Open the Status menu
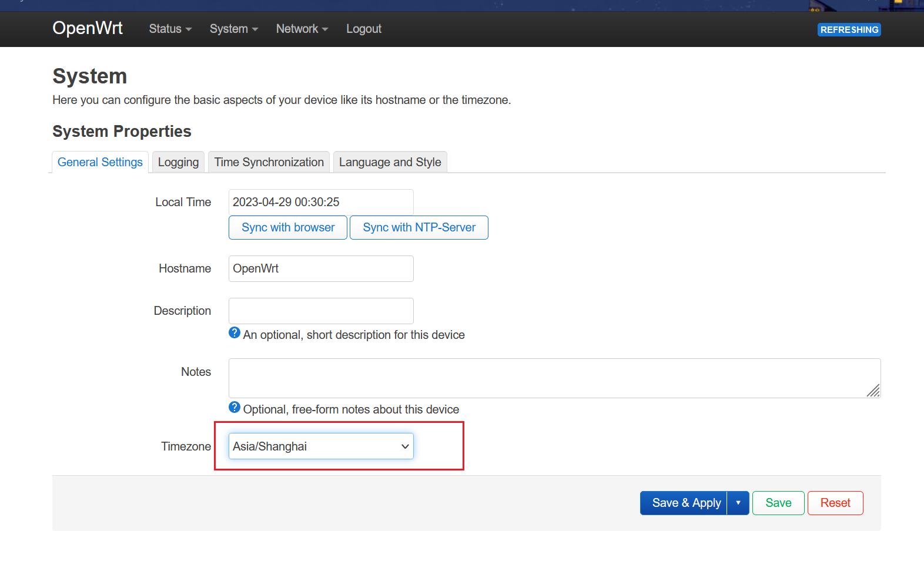Viewport: 924px width, 585px height. pos(170,29)
